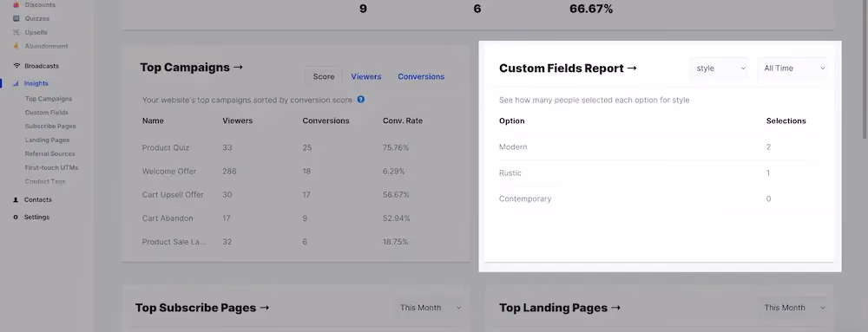
Task: Switch to the Score tab
Action: click(323, 77)
